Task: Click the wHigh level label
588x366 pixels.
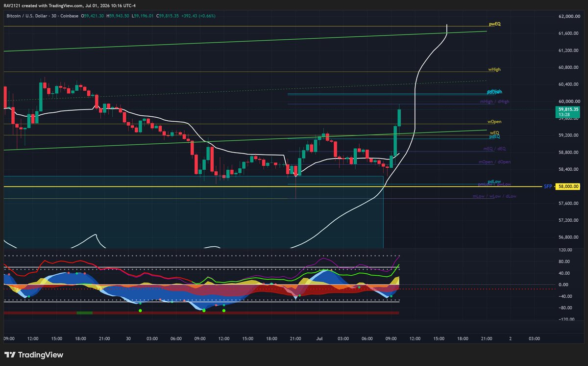Action: [x=494, y=70]
